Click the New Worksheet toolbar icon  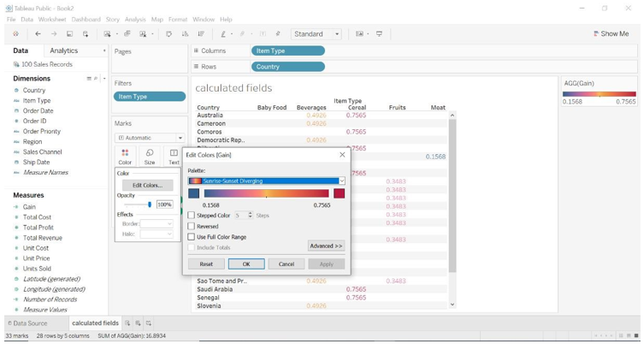tap(107, 34)
